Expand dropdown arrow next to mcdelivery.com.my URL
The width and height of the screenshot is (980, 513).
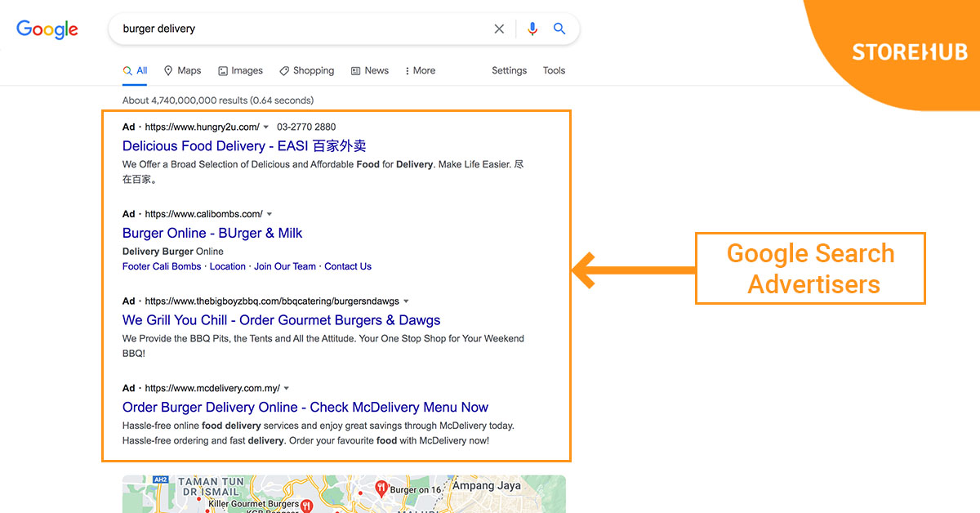coord(287,389)
